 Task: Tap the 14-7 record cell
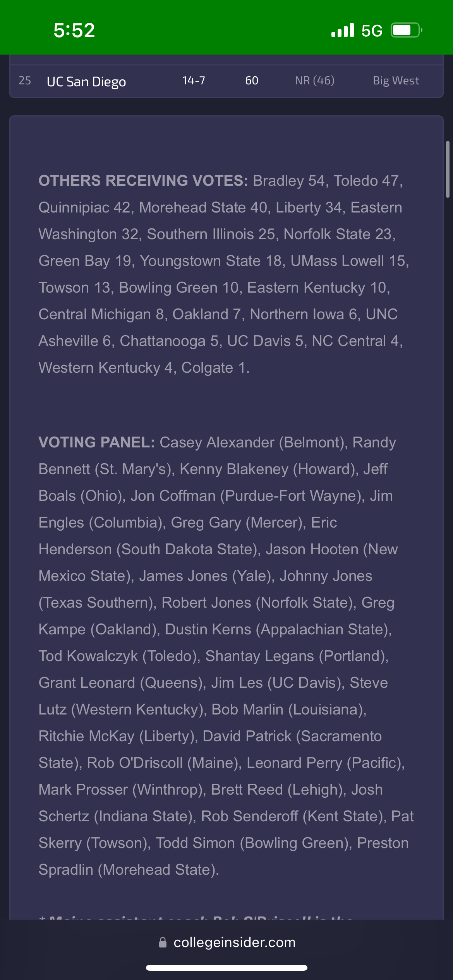[194, 81]
